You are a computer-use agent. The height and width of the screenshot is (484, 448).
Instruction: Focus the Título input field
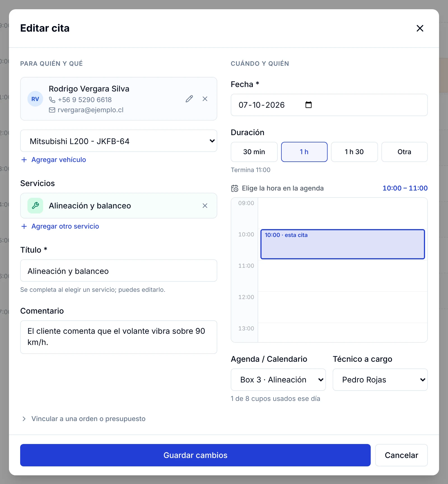pos(119,271)
